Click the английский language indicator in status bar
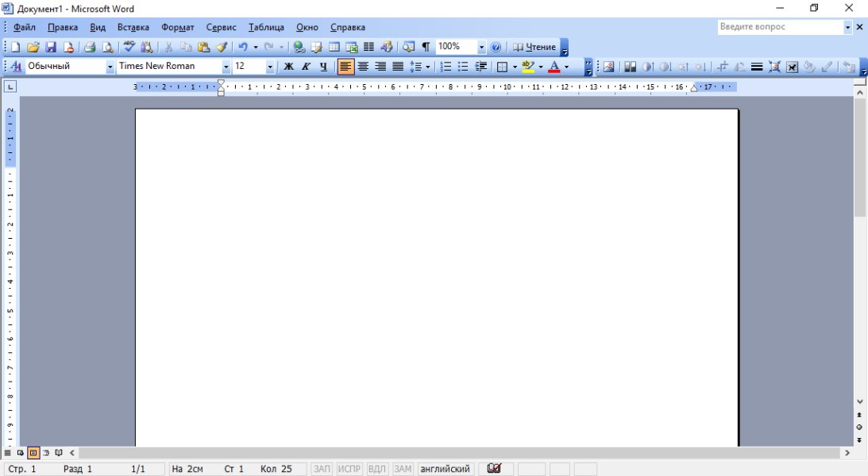 pos(446,469)
